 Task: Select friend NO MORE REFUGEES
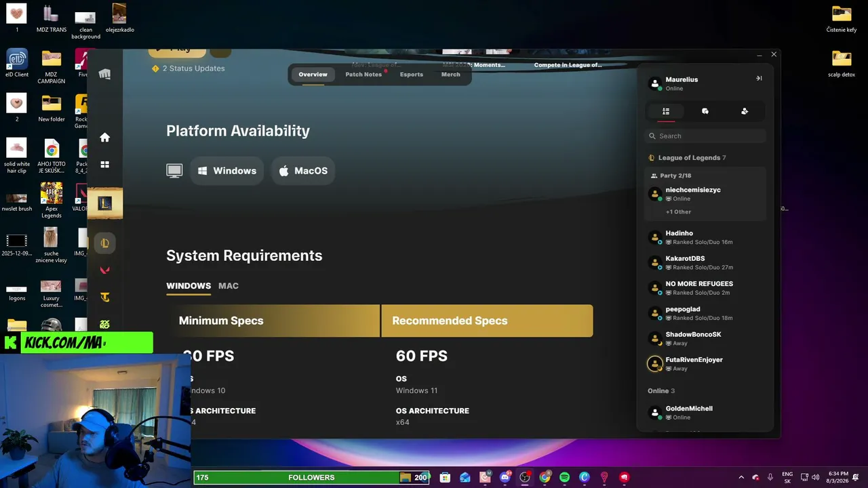coord(705,288)
